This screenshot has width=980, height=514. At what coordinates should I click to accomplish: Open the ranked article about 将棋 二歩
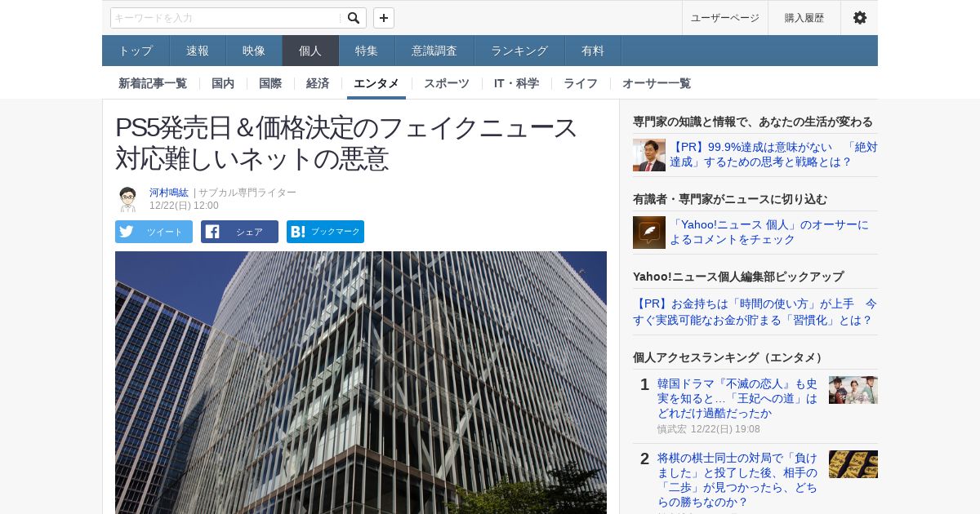click(737, 480)
